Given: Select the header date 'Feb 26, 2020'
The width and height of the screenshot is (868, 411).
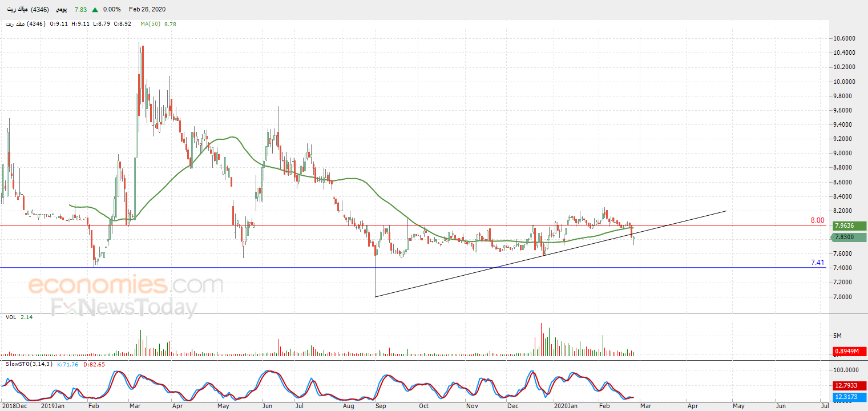Looking at the screenshot, I should pyautogui.click(x=147, y=10).
